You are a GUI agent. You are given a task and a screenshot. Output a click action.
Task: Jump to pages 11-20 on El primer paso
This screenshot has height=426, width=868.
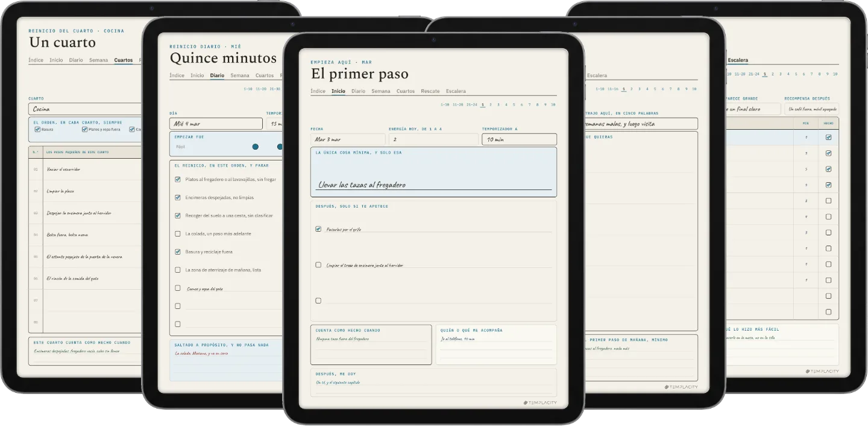[x=458, y=104]
